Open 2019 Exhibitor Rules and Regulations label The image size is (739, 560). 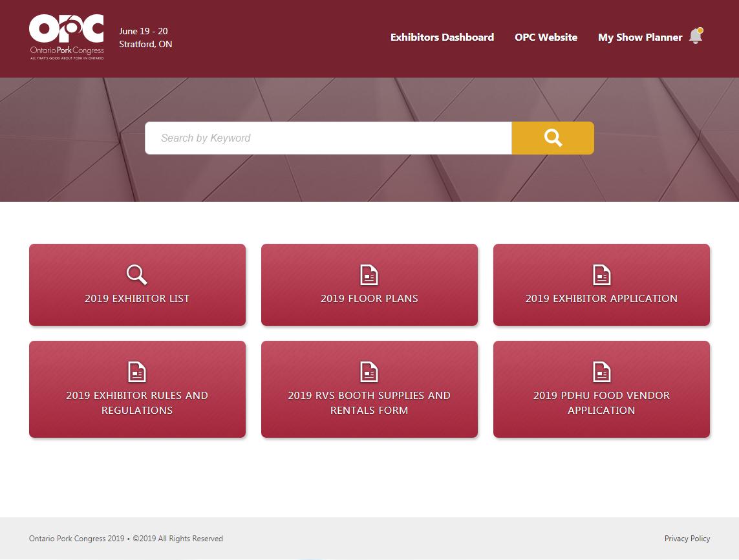tap(136, 403)
